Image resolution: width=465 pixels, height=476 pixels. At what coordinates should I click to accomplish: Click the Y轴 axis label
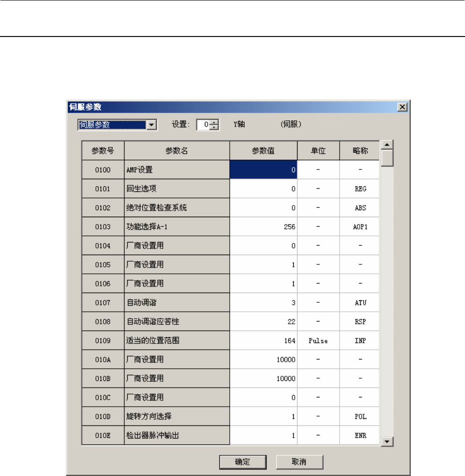[x=240, y=124]
